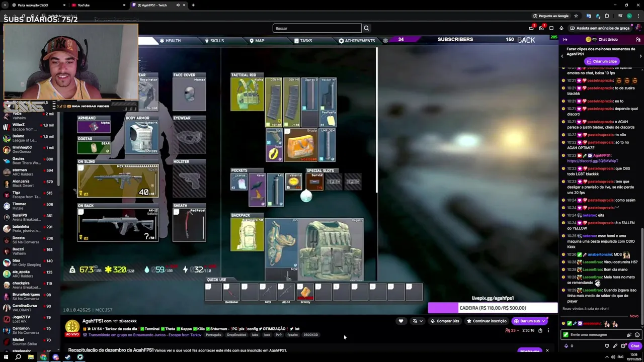Click Chrome extensions puzzle icon
Viewport: 644px width, 362px height.
[607, 16]
